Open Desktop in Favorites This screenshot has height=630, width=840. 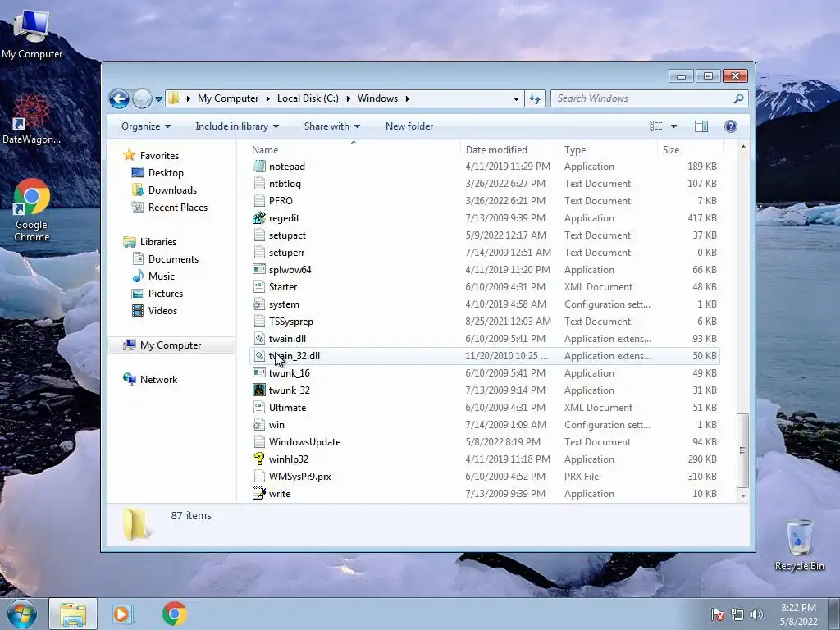[x=166, y=173]
